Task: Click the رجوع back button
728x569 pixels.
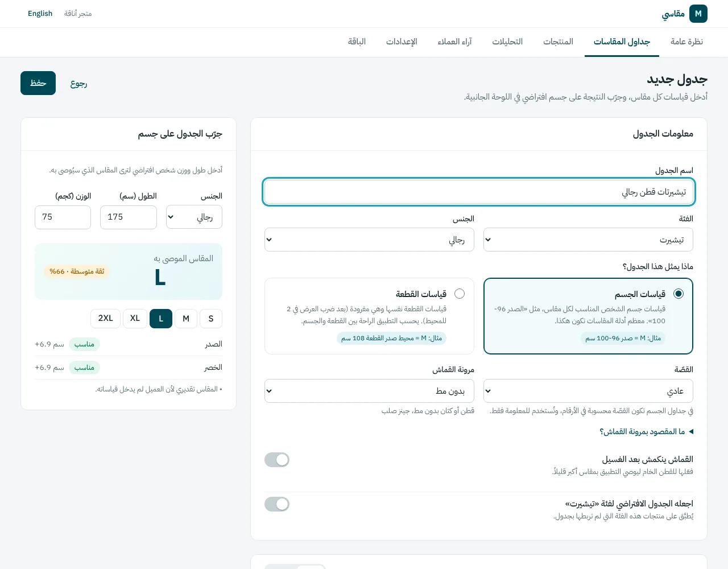Action: (x=78, y=83)
